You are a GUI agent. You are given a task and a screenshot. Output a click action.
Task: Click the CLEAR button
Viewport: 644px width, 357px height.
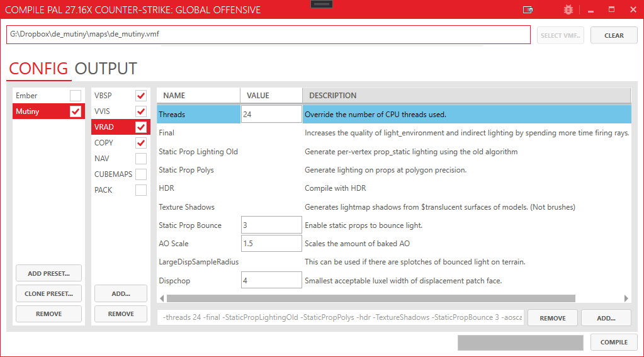(x=614, y=35)
